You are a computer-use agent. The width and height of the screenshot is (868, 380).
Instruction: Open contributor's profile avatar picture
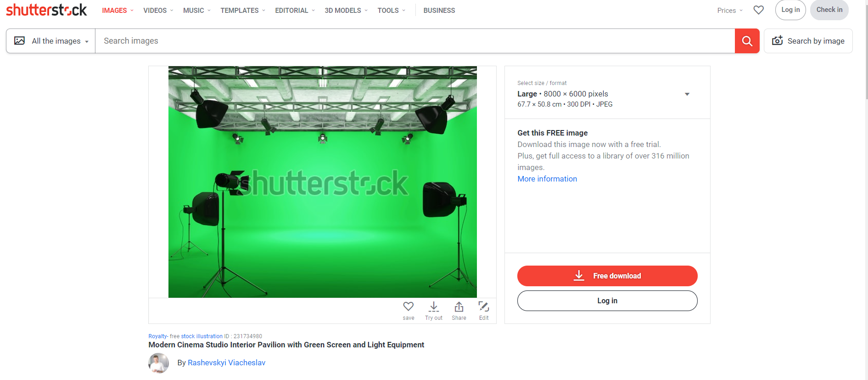(x=158, y=363)
